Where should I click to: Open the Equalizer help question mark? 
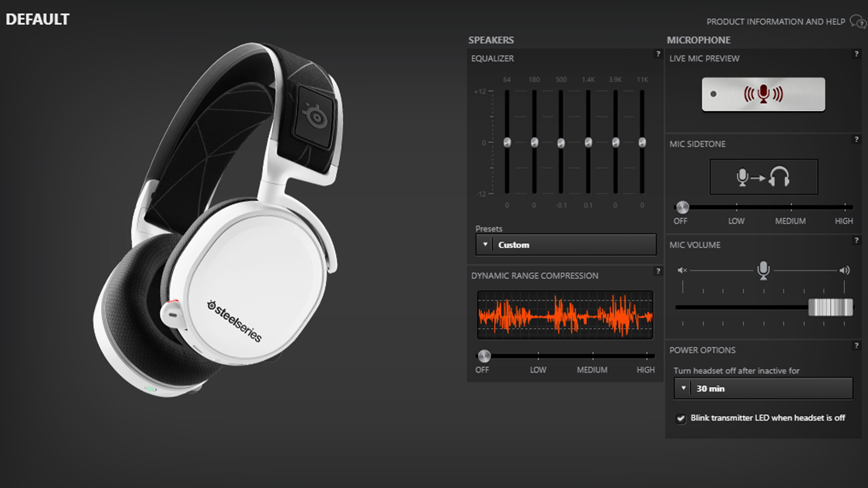(658, 54)
